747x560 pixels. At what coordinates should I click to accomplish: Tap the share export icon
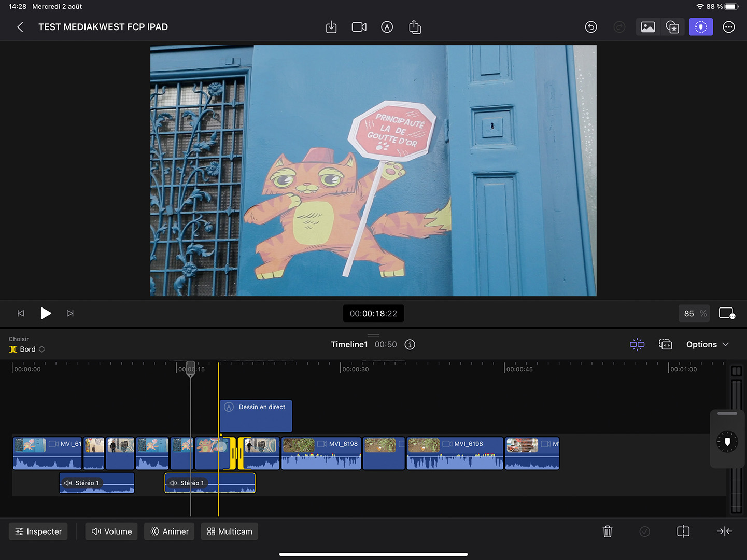tap(415, 27)
